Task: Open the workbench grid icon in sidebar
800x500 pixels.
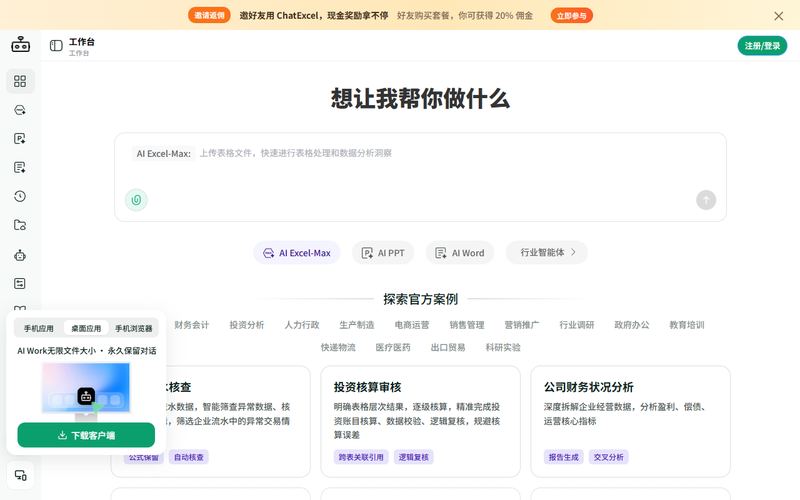Action: 20,81
